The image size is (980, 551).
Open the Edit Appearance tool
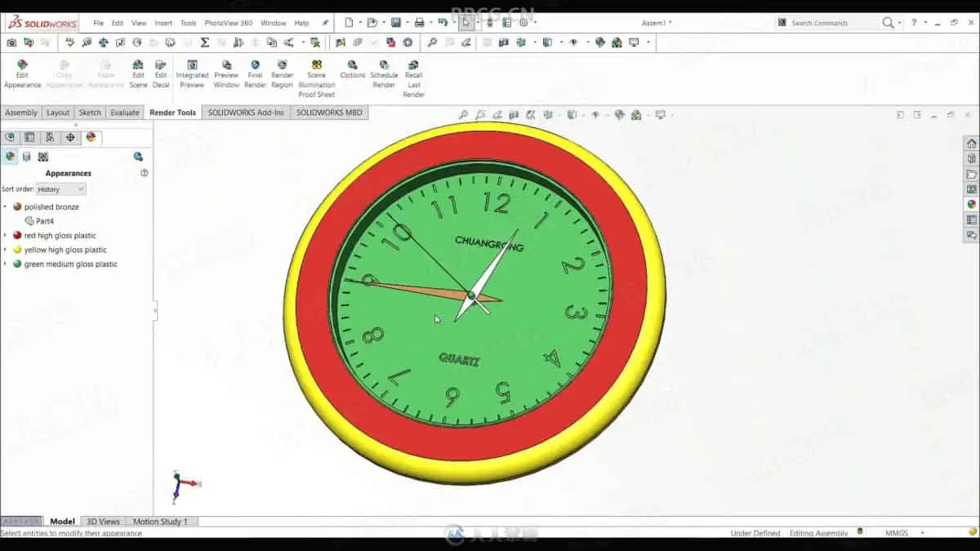click(x=22, y=73)
